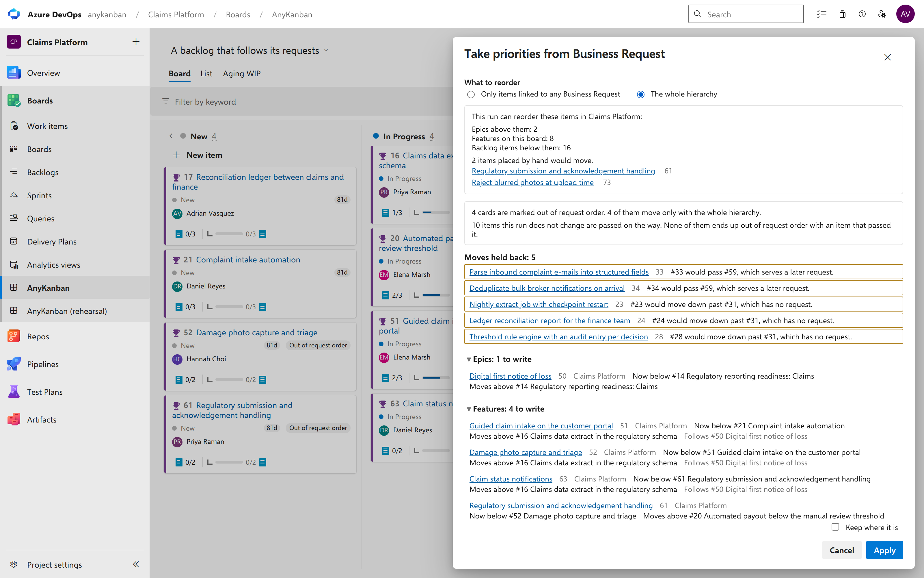
Task: Go to Sprints in sidebar
Action: pyautogui.click(x=39, y=195)
